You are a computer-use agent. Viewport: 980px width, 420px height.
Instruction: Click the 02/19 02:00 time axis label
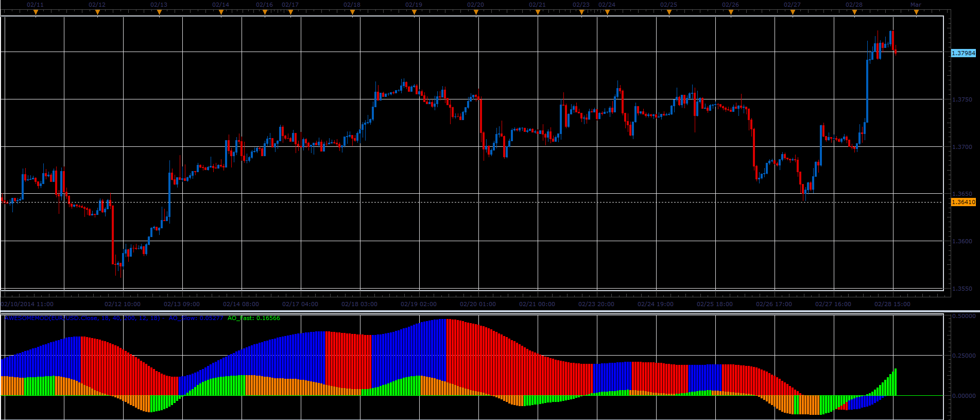point(419,304)
